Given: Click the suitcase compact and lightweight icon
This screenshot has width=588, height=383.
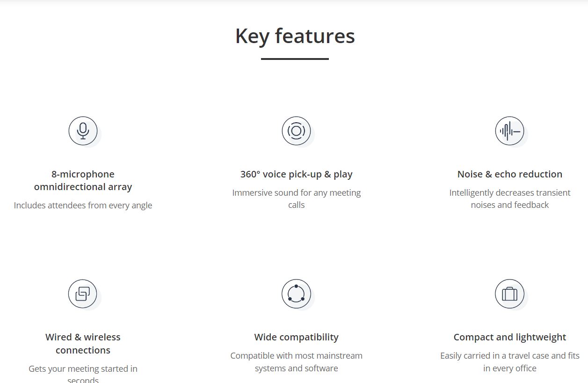Looking at the screenshot, I should (510, 294).
